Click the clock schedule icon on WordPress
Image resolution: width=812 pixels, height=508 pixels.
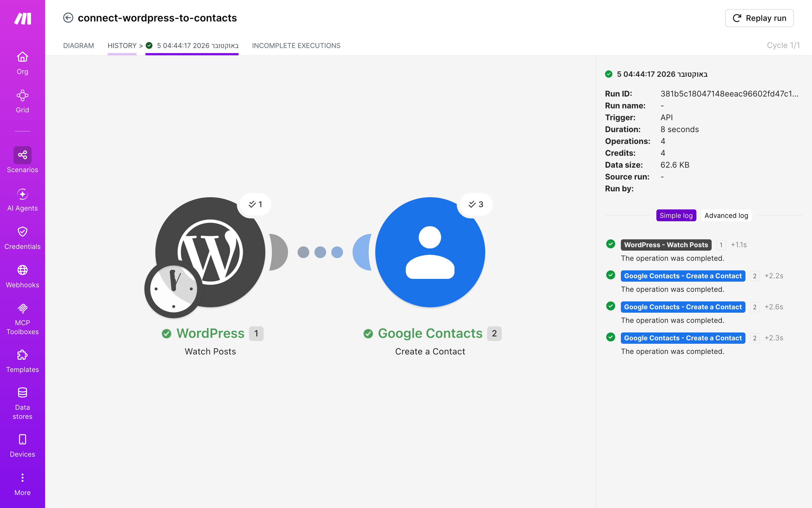(173, 289)
